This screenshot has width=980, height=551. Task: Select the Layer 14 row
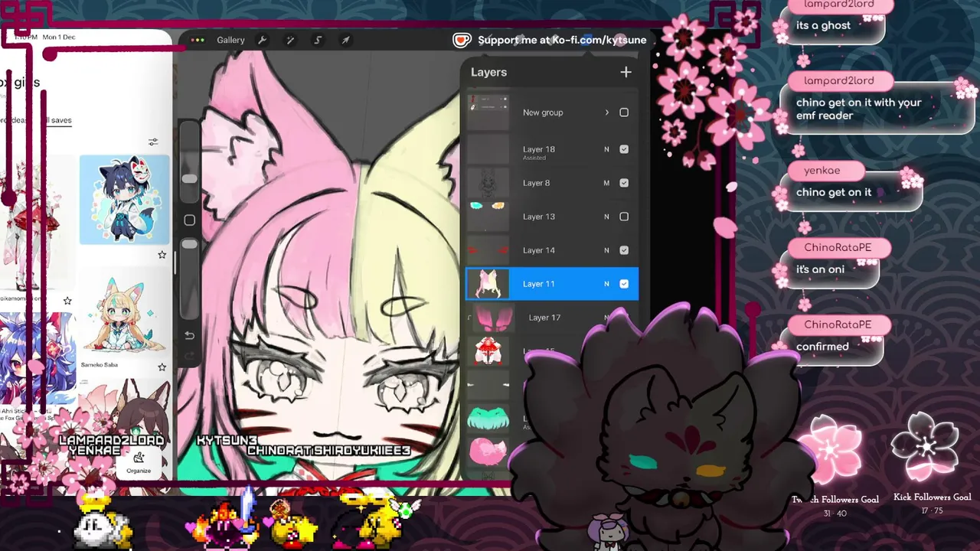[x=552, y=250]
